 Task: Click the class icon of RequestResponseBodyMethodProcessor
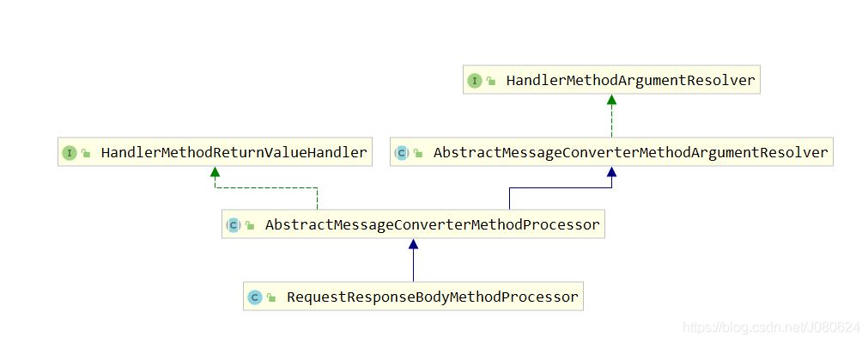click(x=255, y=297)
